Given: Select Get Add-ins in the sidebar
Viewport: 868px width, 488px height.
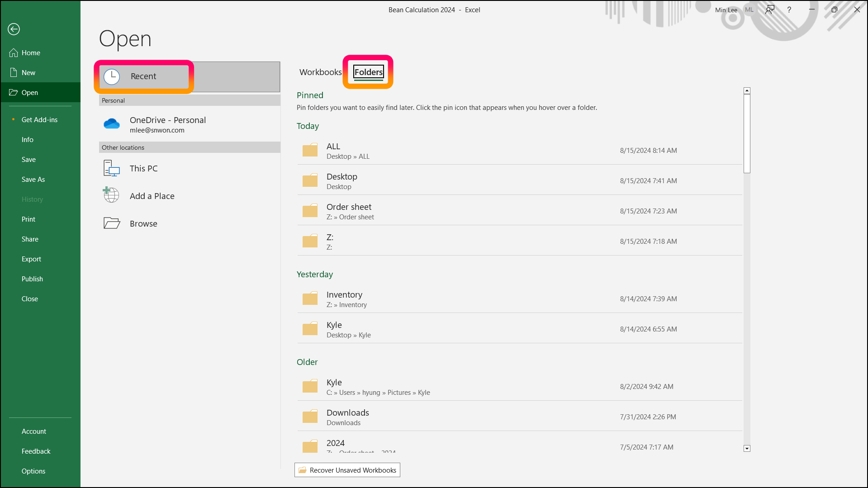Looking at the screenshot, I should (41, 120).
